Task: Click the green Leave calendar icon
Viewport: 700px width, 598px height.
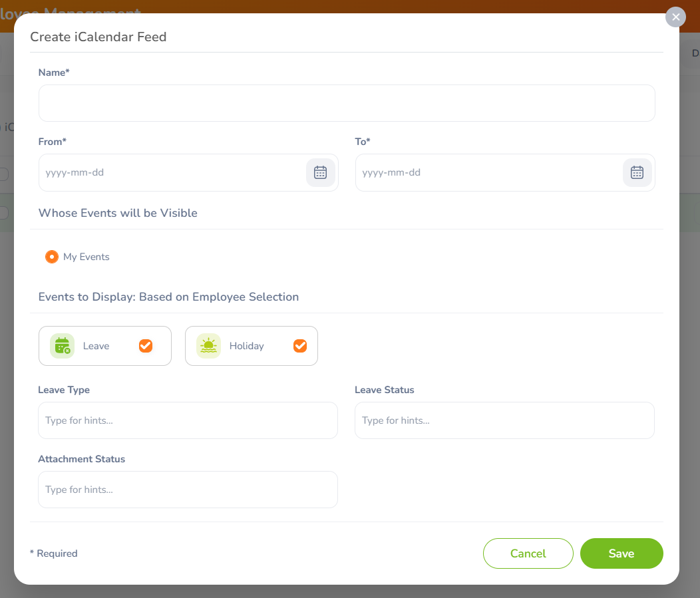Action: (x=62, y=346)
